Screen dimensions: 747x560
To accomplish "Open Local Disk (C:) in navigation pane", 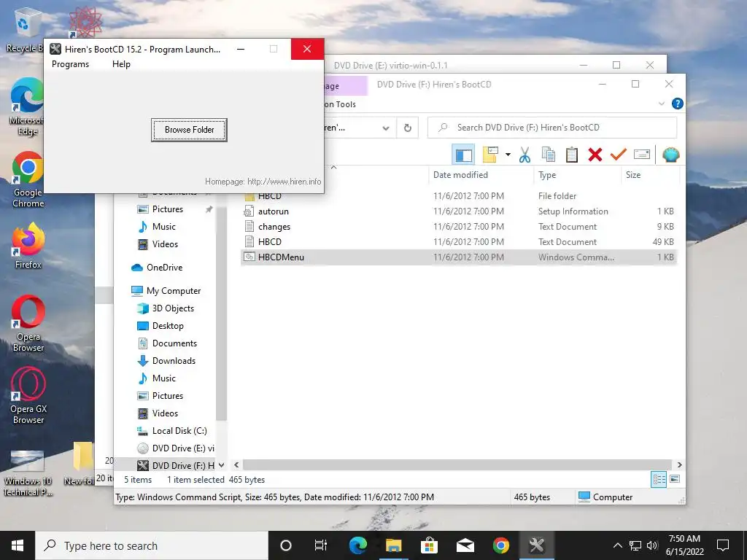I will (x=179, y=430).
